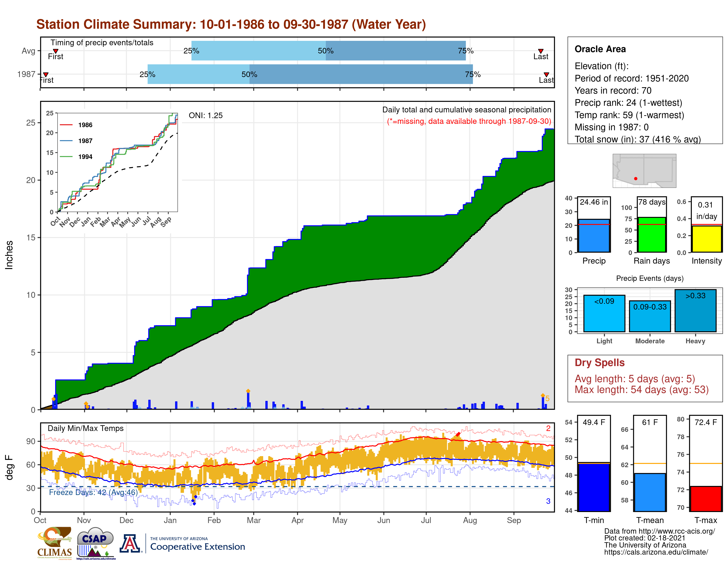Click the blue T-min bar
The height and width of the screenshot is (563, 728).
pos(594,487)
